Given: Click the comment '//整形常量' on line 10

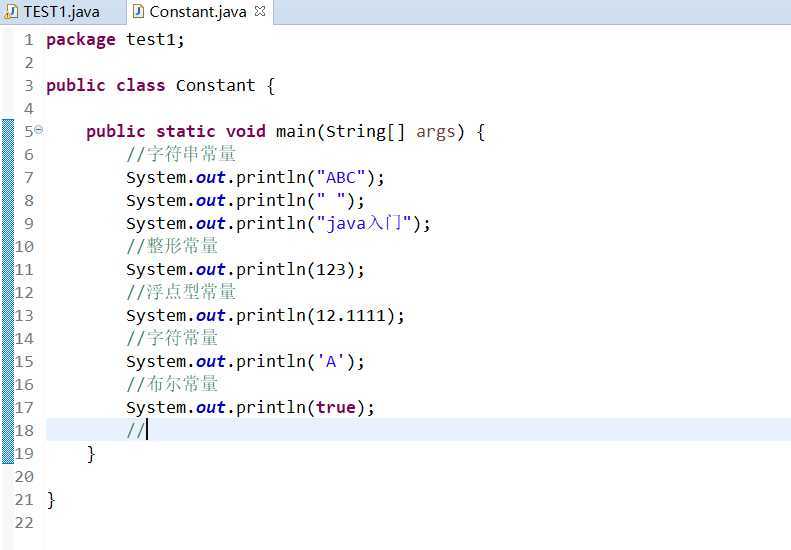Looking at the screenshot, I should (x=172, y=246).
